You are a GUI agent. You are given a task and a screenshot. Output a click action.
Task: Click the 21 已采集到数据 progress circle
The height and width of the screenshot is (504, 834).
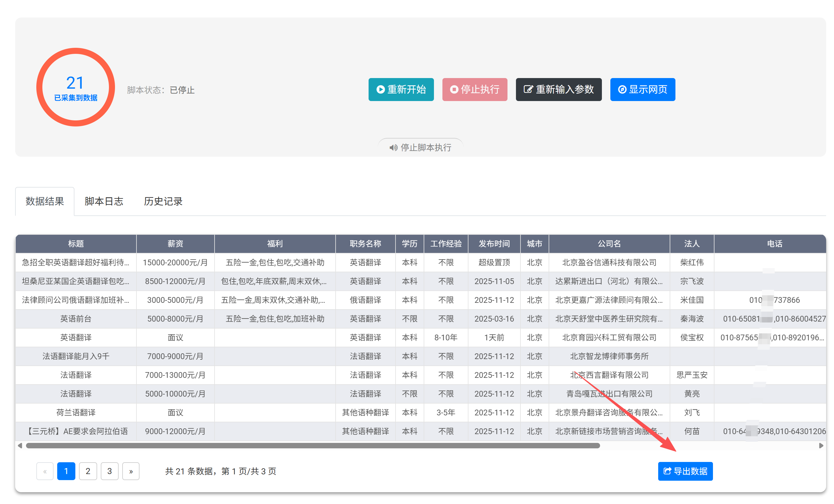[75, 87]
